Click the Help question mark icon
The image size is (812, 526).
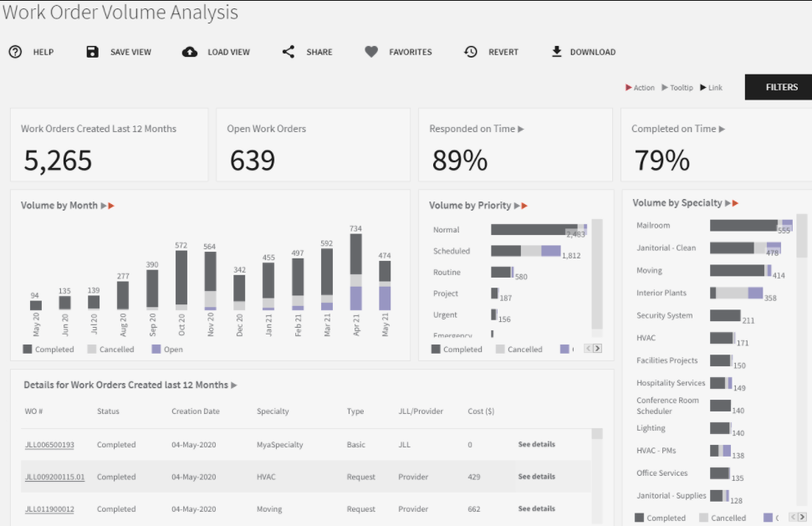15,52
